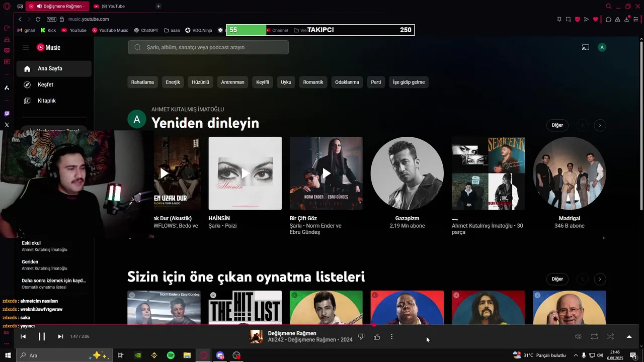This screenshot has width=644, height=362.
Task: Open the Madrigal artist image
Action: (x=570, y=173)
